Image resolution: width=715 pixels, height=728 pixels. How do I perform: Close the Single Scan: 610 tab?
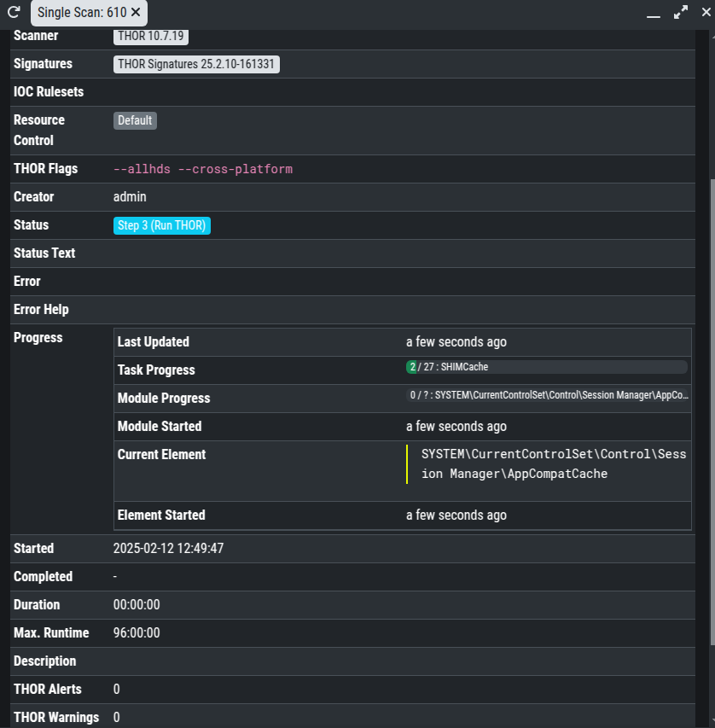pos(136,13)
